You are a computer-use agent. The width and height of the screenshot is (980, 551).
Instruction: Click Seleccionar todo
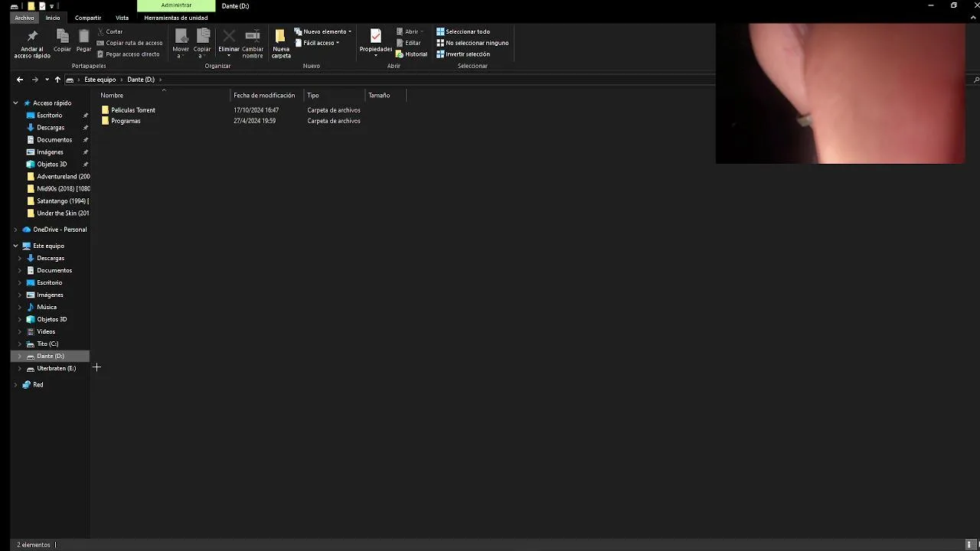[x=463, y=32]
